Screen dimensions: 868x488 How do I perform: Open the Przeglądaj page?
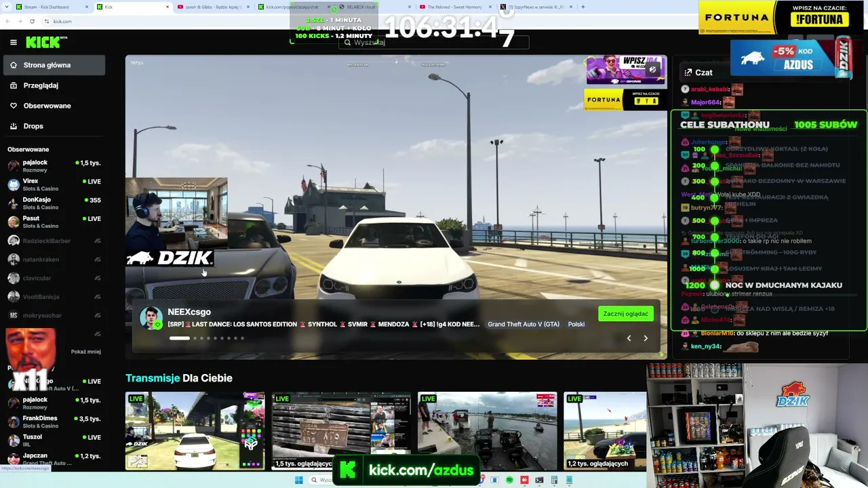point(54,85)
